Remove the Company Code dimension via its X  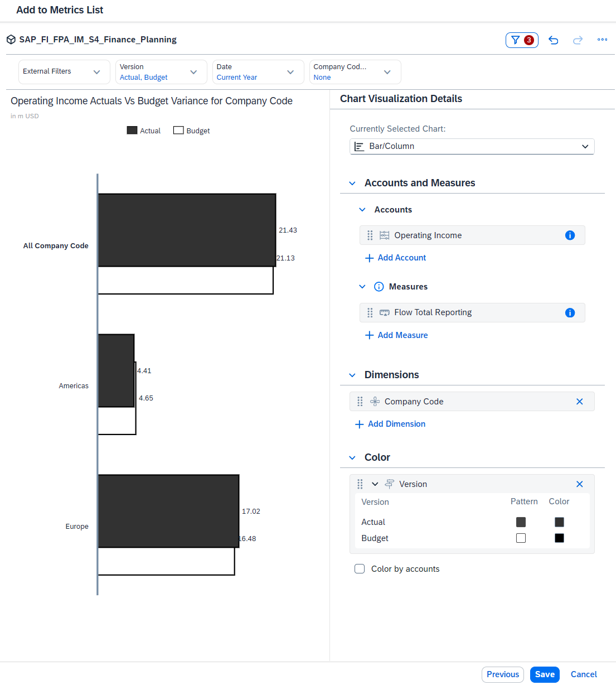click(x=579, y=401)
